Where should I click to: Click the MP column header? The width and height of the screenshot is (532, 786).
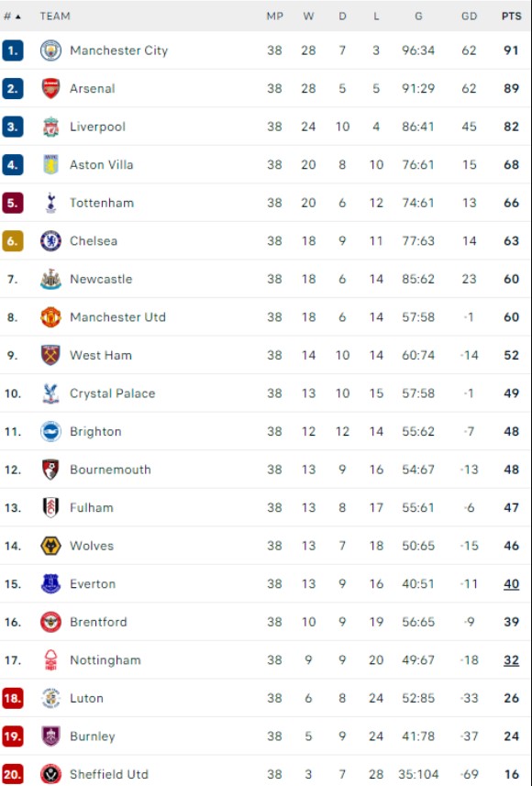point(275,17)
